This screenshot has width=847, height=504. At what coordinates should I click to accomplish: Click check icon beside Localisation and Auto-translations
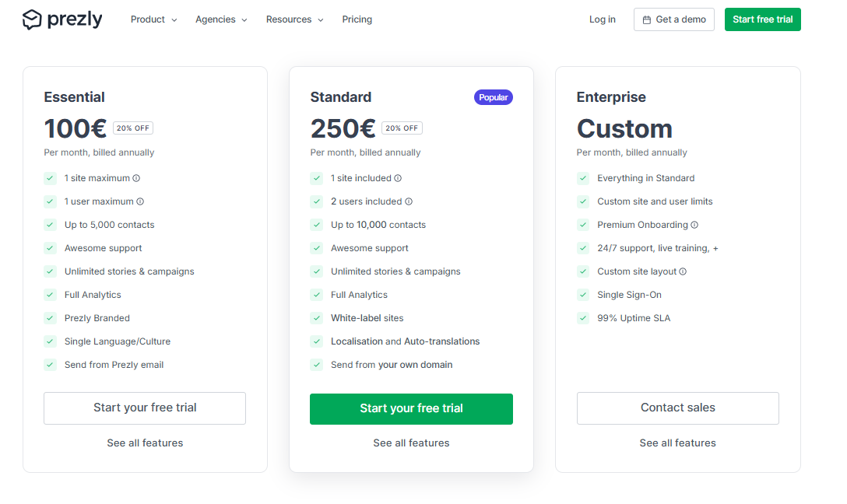[317, 341]
